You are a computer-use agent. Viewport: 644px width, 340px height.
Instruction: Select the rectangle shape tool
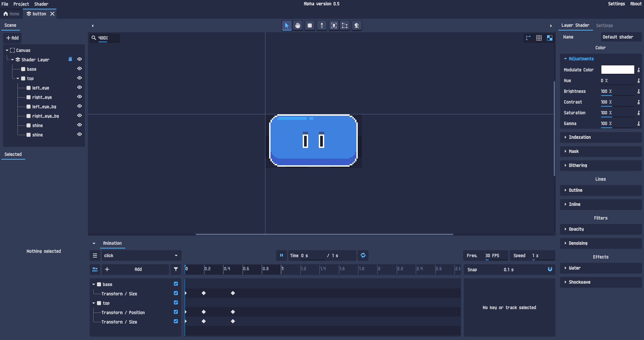[x=310, y=25]
